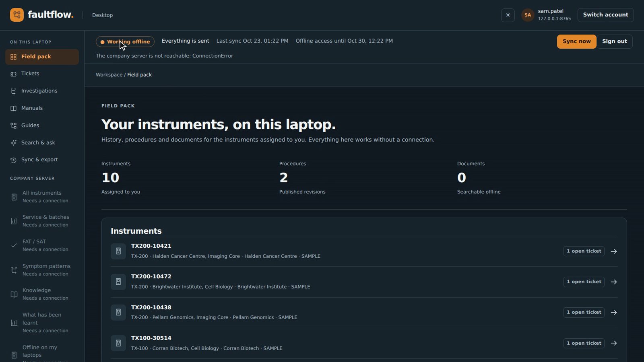Open TX100-30514 using its arrow
644x362 pixels.
(x=614, y=343)
